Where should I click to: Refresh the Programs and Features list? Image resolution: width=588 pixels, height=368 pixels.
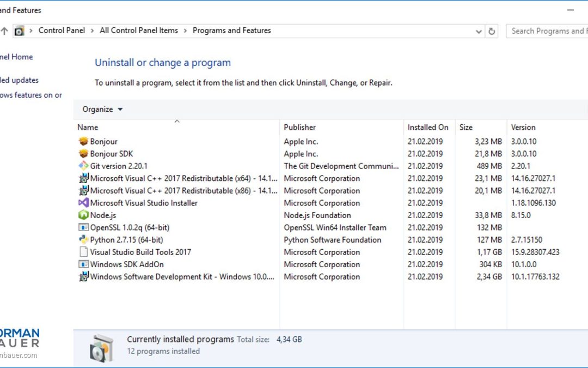click(491, 31)
